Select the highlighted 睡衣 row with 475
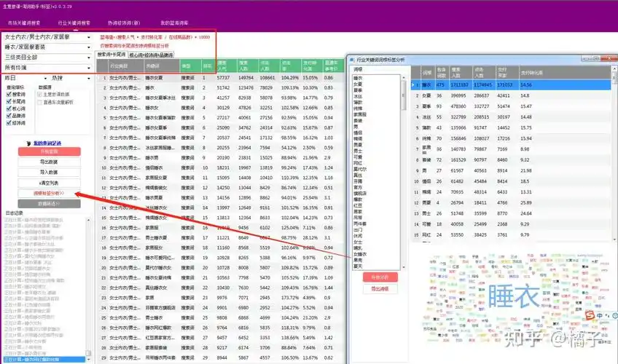 tap(511, 84)
